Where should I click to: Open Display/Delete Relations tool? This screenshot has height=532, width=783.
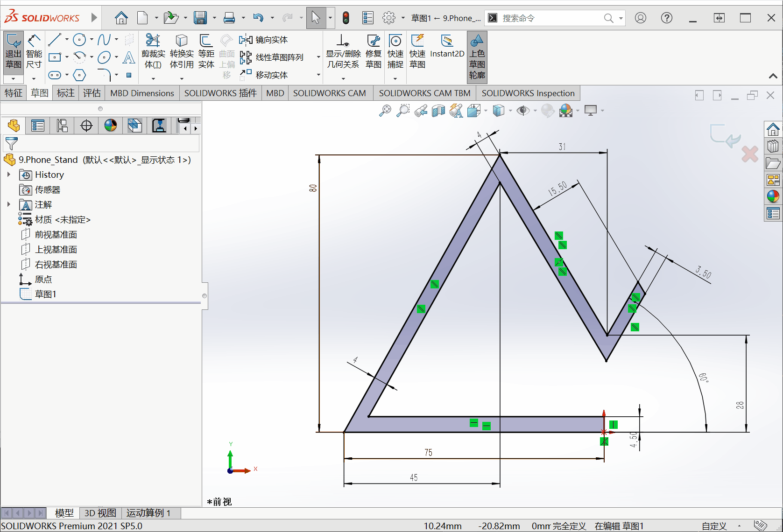pos(343,52)
